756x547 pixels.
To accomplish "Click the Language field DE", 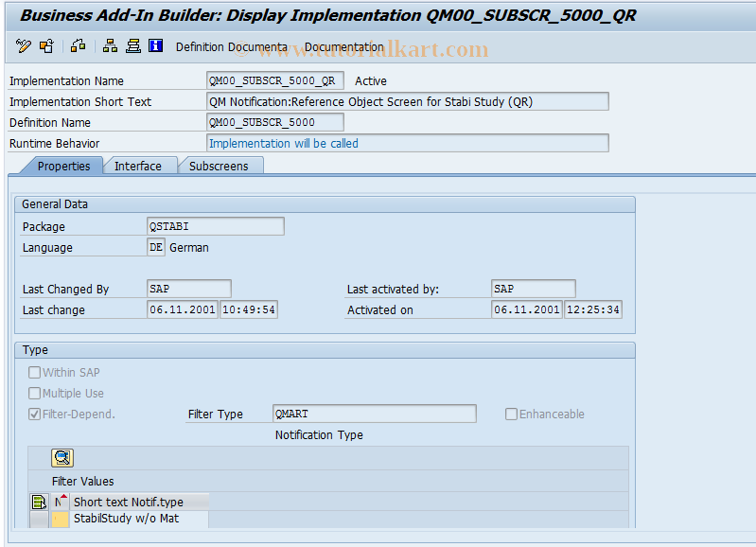I will click(x=156, y=247).
